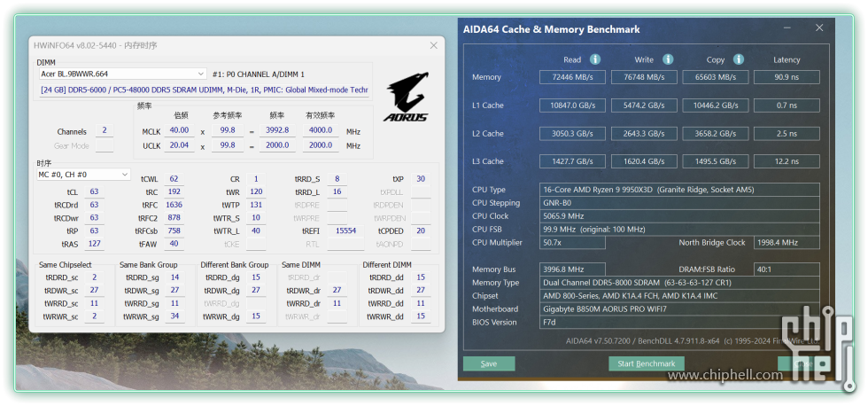The image size is (868, 406).
Task: Close the AIDA64 benchmark window
Action: point(821,29)
